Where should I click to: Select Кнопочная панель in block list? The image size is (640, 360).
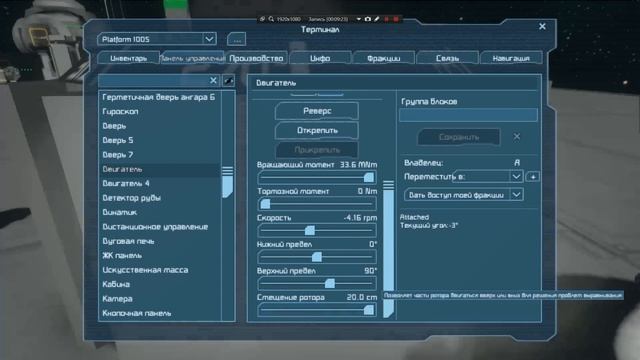coord(159,313)
